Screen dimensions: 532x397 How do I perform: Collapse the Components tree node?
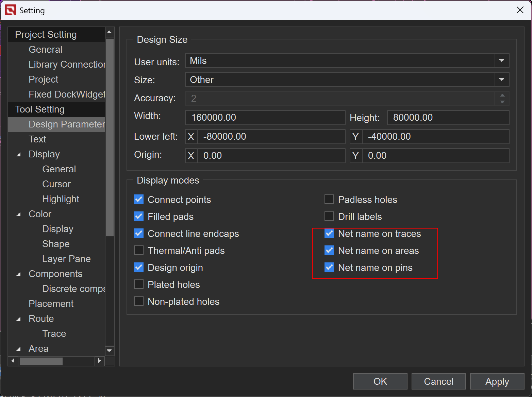(x=19, y=274)
